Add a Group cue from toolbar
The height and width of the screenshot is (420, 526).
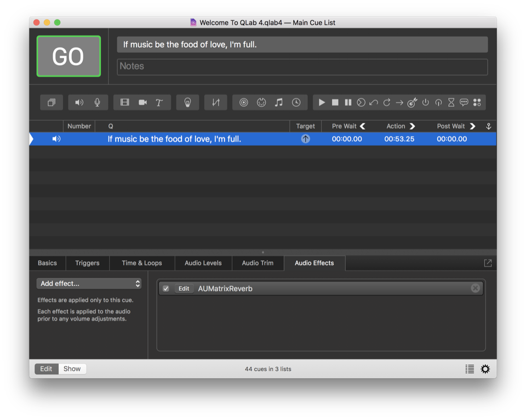click(52, 102)
